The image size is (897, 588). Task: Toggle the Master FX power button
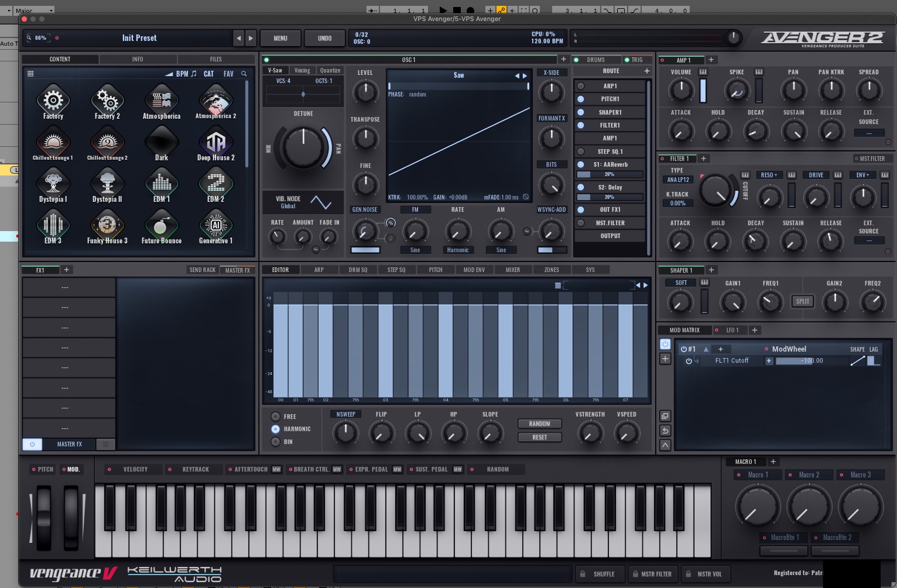click(32, 444)
